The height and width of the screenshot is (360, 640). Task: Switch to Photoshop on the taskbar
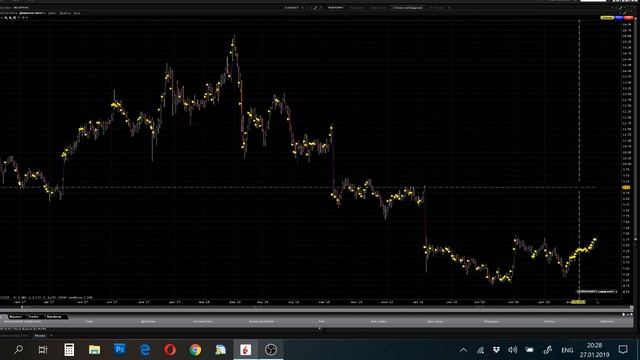pos(120,349)
